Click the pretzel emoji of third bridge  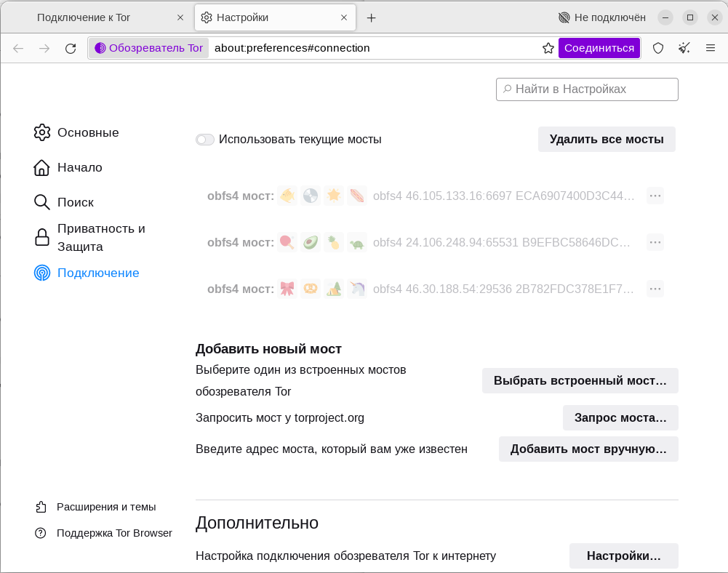[311, 289]
